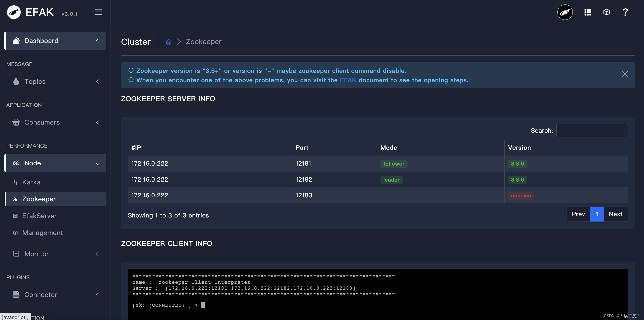Click the EFAK logo in sidebar
This screenshot has width=644, height=320.
(14, 12)
